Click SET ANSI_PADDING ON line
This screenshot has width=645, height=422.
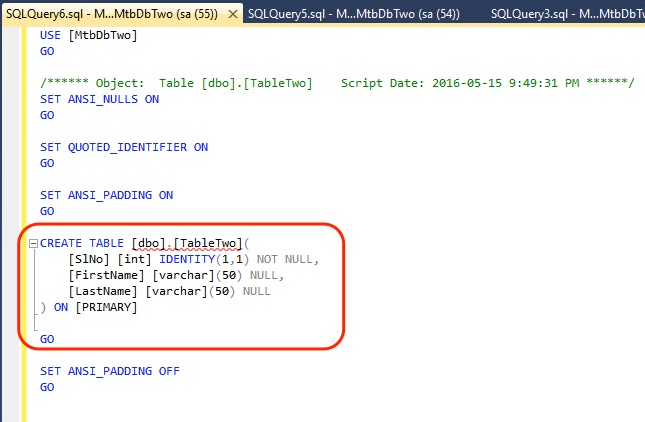point(107,195)
